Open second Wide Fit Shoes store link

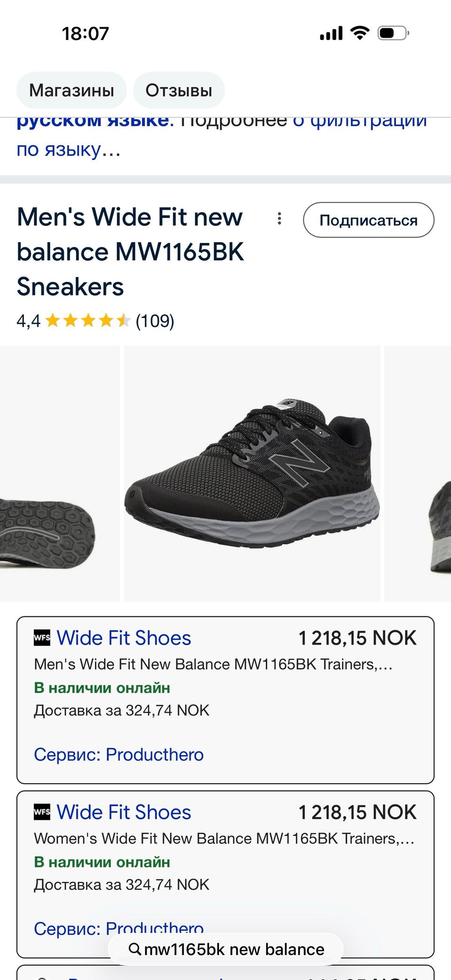point(124,812)
